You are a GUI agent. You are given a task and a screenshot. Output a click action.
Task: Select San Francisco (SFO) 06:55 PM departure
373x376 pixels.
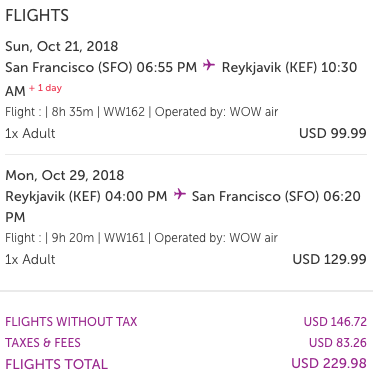pyautogui.click(x=101, y=67)
